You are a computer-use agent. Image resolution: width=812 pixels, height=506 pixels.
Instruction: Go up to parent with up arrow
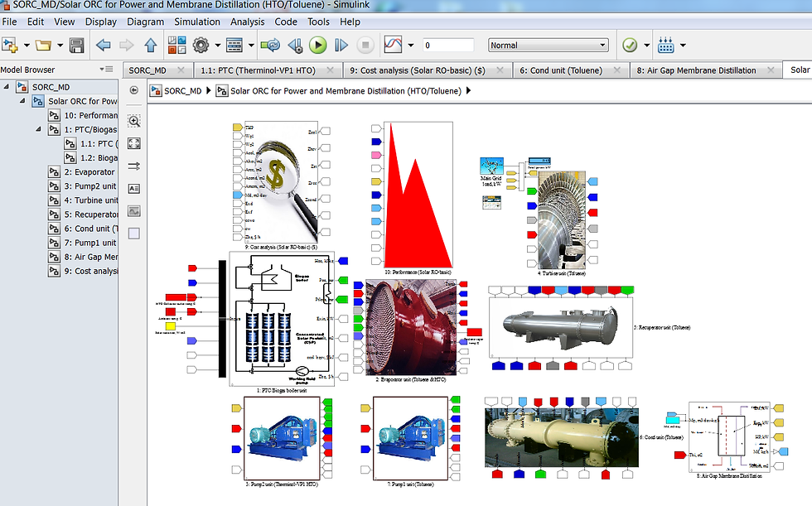coord(151,46)
